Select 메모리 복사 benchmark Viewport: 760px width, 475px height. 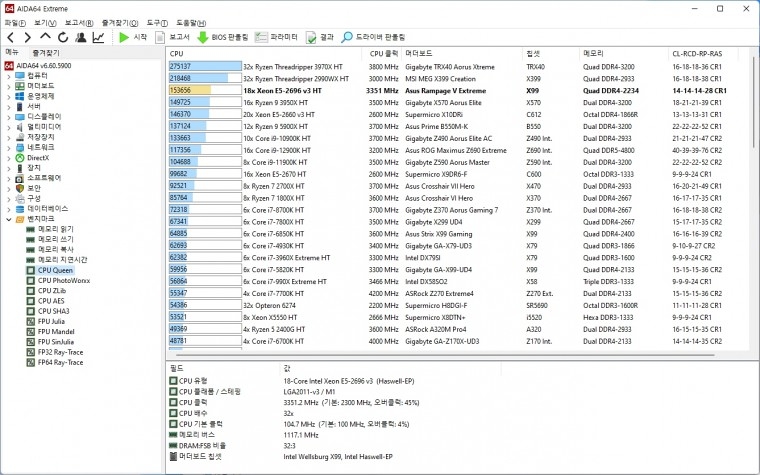click(x=56, y=249)
